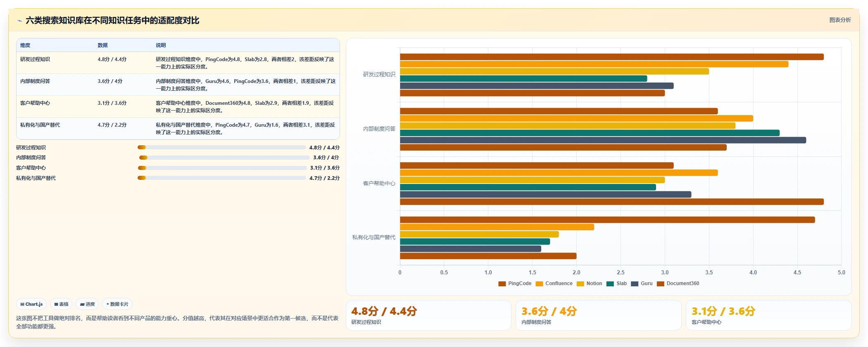Click the 研发过程知识 progress bar
Viewport: 868px width, 347px height.
[x=222, y=147]
